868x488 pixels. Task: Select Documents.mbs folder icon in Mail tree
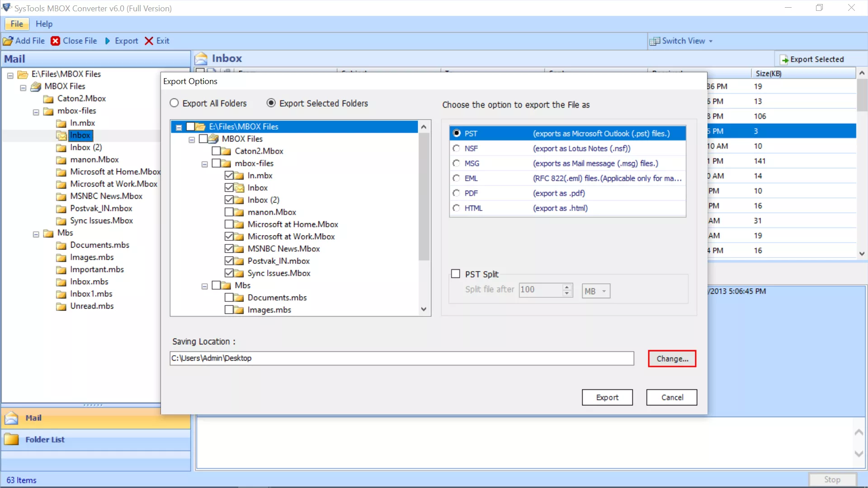pyautogui.click(x=61, y=245)
